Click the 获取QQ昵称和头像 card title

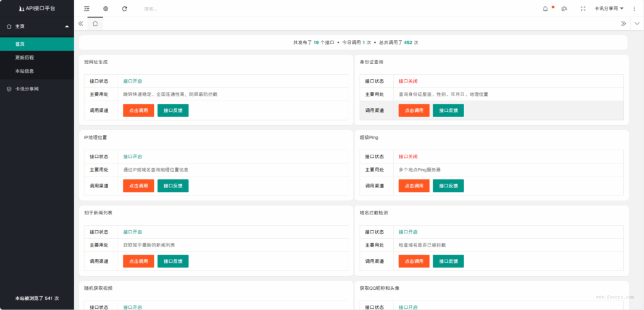pos(379,288)
